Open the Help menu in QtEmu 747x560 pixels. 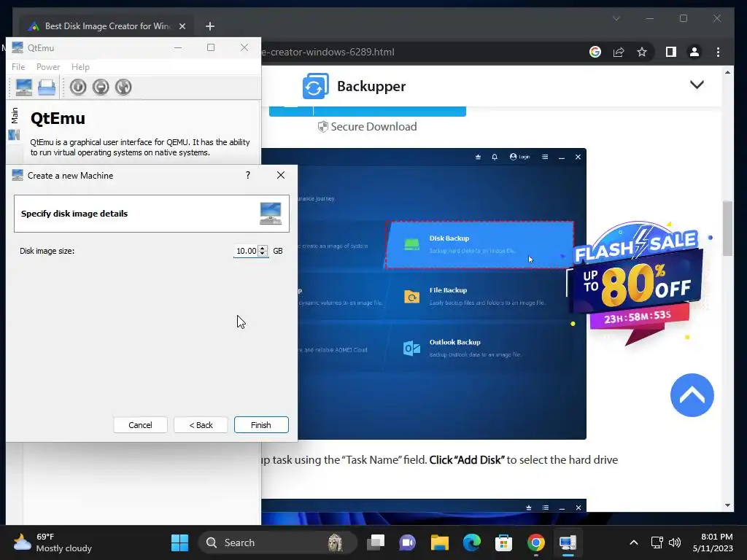(x=80, y=66)
